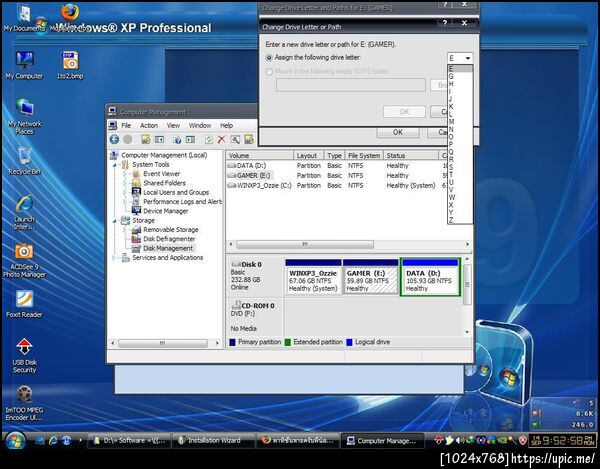Screen dimensions: 600x469
Task: Click the rightmost disk settings toolbar icon
Action: (249, 140)
